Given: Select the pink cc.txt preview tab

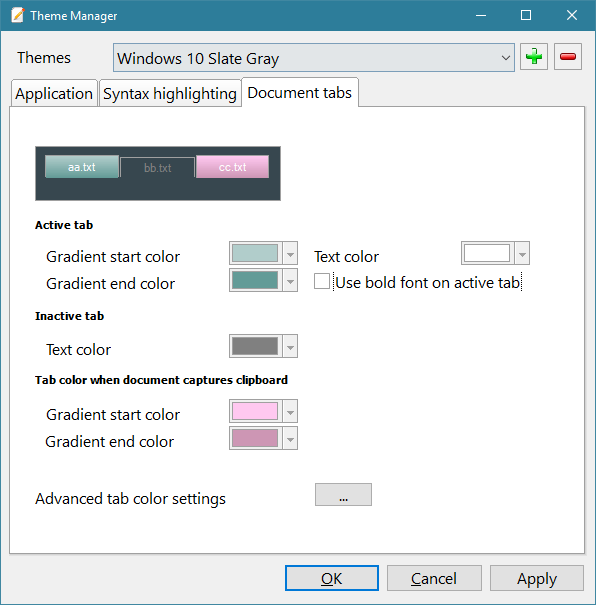Looking at the screenshot, I should click(x=232, y=167).
